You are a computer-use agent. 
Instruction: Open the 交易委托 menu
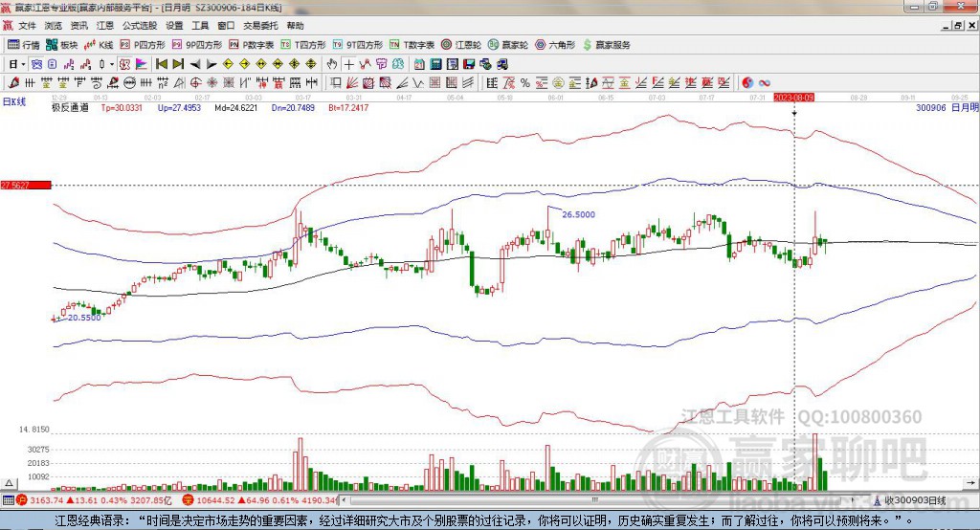point(260,26)
